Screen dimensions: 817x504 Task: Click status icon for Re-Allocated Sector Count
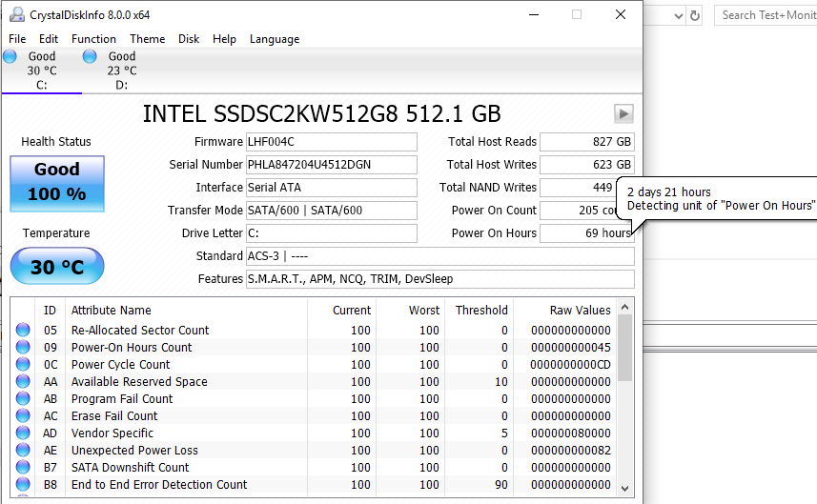tap(23, 330)
